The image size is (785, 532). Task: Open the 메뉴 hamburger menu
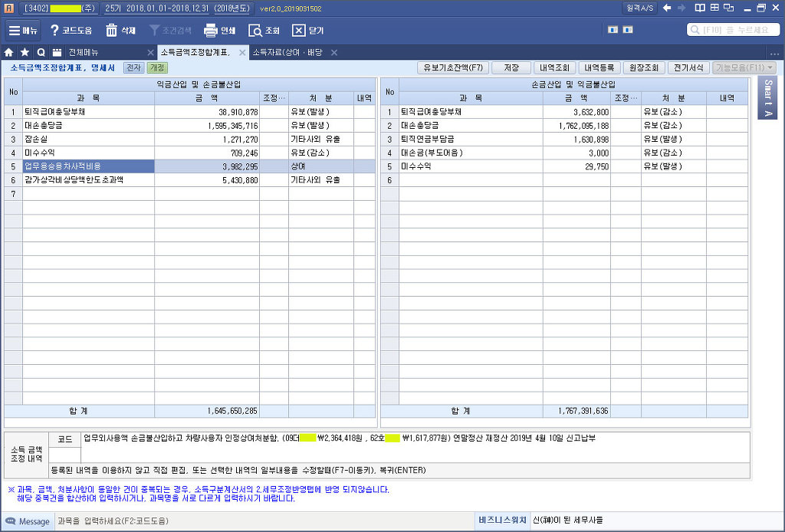coord(23,31)
